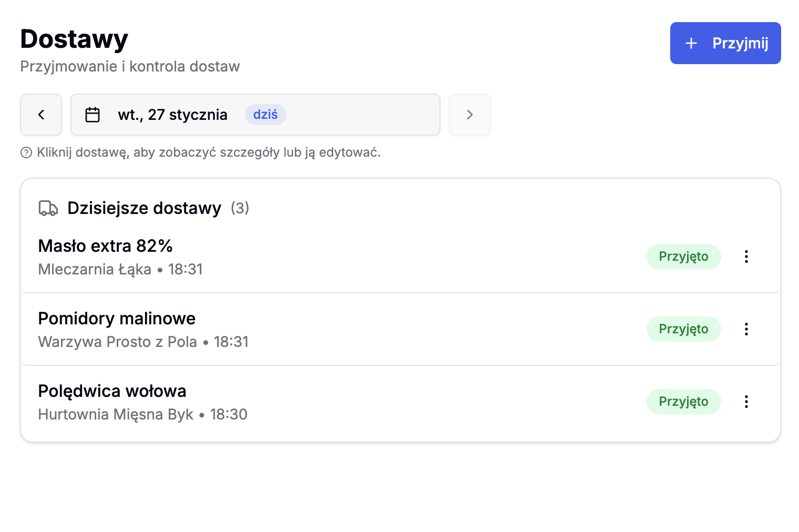Screen dimensions: 799x532
Task: Open three-dot menu for Polędwica wołowa
Action: pos(746,402)
